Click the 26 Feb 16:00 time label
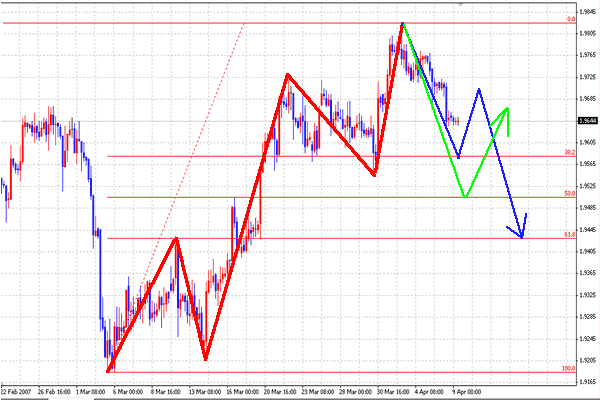This screenshot has height=400, width=600. point(54,392)
